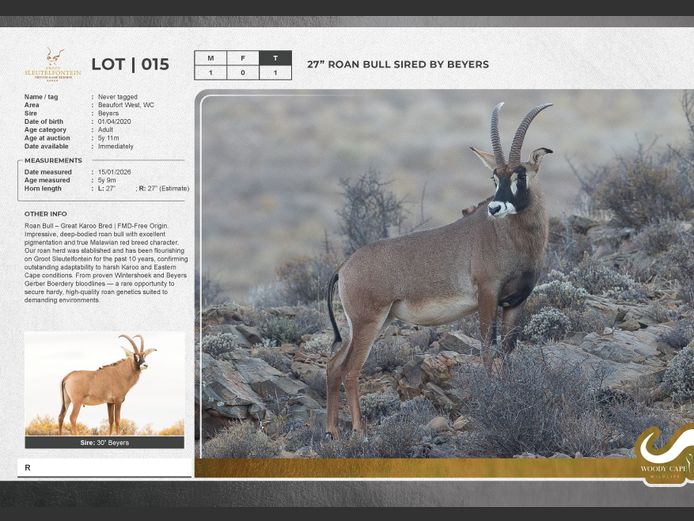This screenshot has height=521, width=694.
Task: Open the sire Beyers thumbnail photo
Action: 104,384
